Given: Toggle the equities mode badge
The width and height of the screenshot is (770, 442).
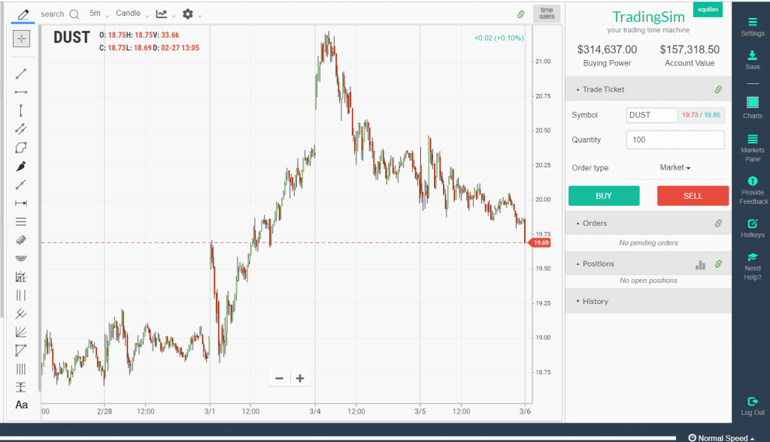Looking at the screenshot, I should coord(707,11).
